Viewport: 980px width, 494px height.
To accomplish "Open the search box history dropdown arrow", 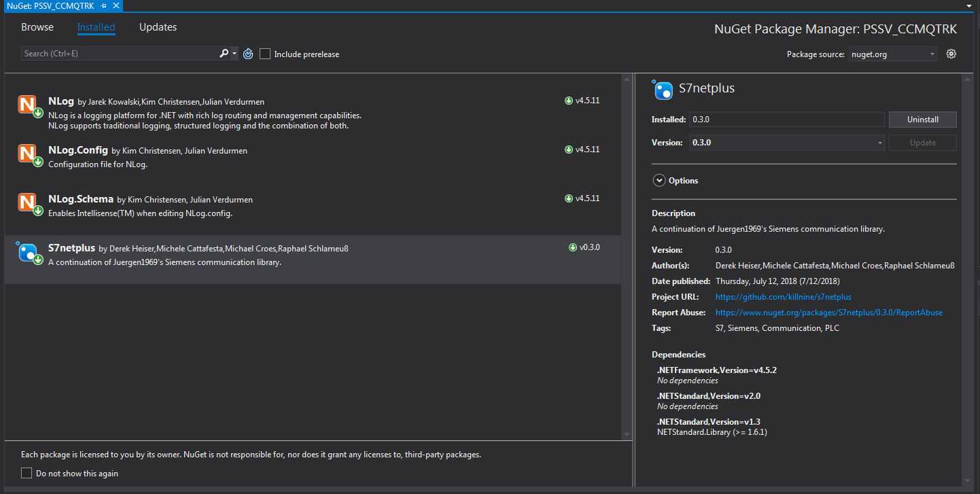I will pyautogui.click(x=234, y=54).
